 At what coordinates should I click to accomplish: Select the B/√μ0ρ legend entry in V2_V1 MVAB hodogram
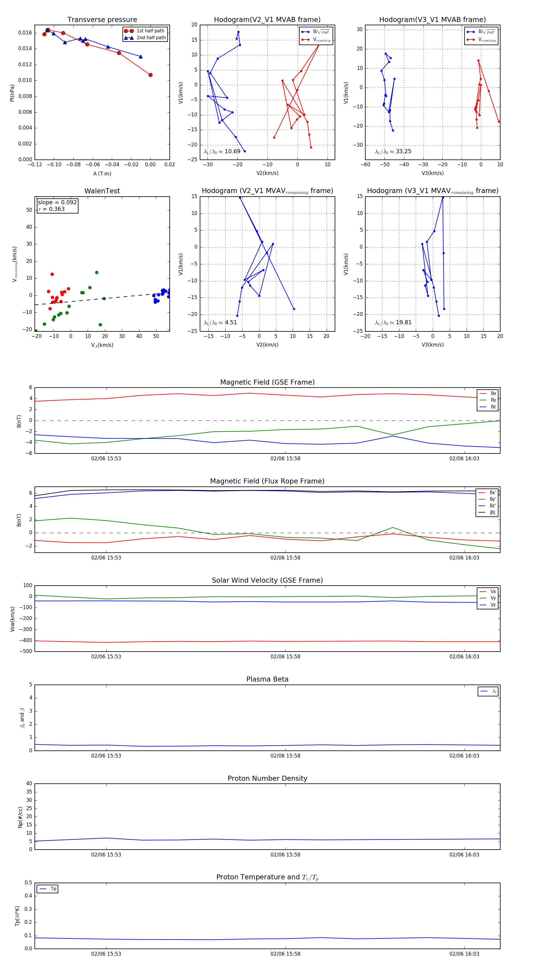click(x=316, y=32)
